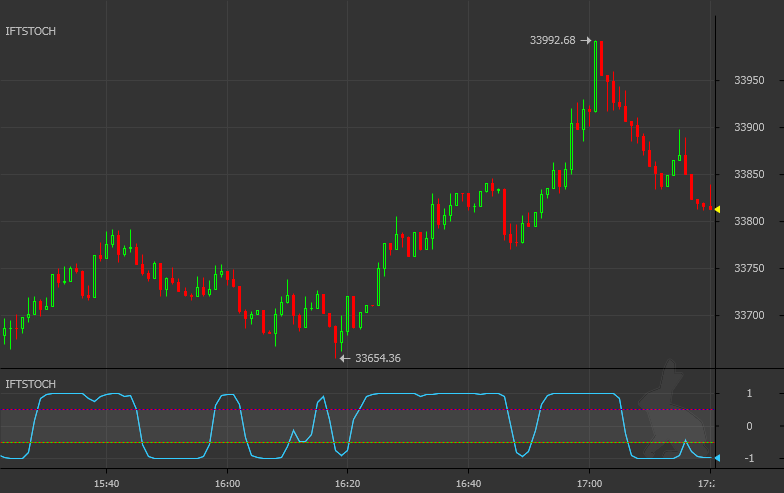
Task: Click the 33800 price axis label
Action: [x=749, y=221]
